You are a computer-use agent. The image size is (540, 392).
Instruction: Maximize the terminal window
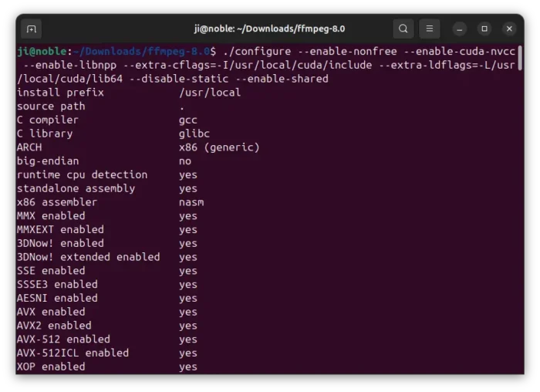pyautogui.click(x=484, y=29)
